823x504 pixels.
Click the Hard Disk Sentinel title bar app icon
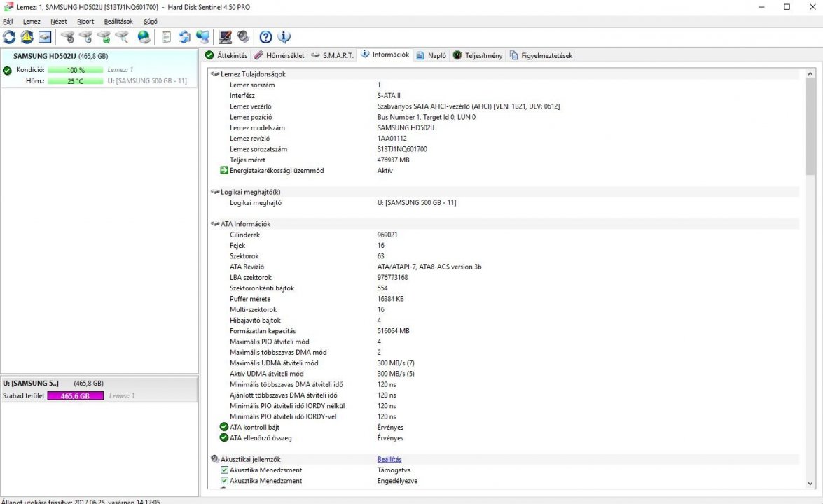click(x=8, y=7)
